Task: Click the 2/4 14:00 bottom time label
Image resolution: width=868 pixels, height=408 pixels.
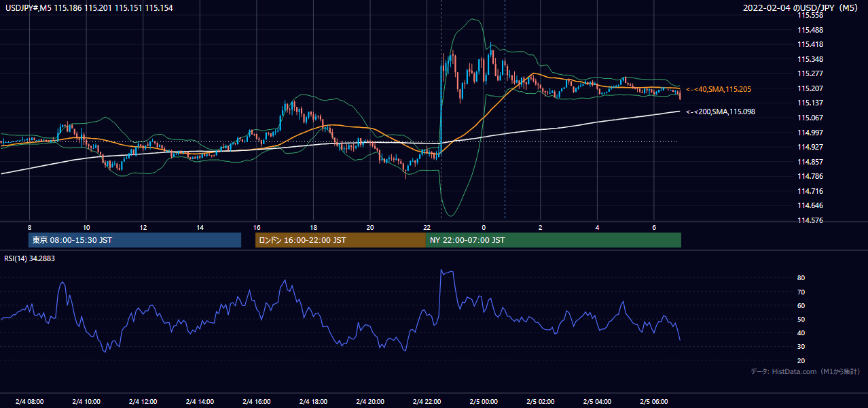Action: [200, 401]
